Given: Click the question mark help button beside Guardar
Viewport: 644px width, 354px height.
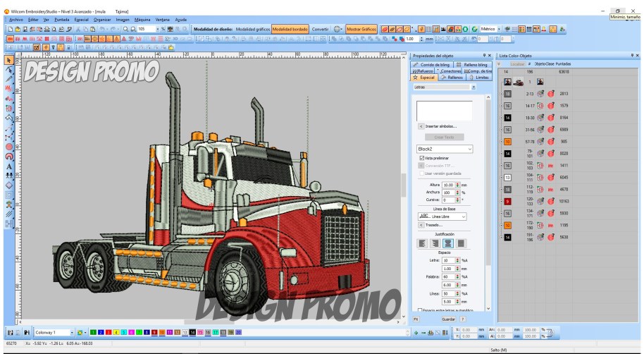Looking at the screenshot, I should pyautogui.click(x=462, y=319).
